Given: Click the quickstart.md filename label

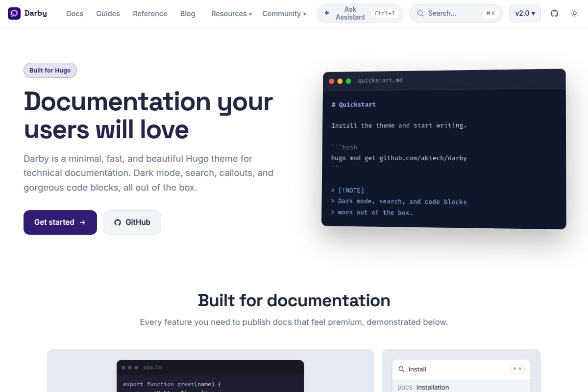Looking at the screenshot, I should click(x=380, y=80).
